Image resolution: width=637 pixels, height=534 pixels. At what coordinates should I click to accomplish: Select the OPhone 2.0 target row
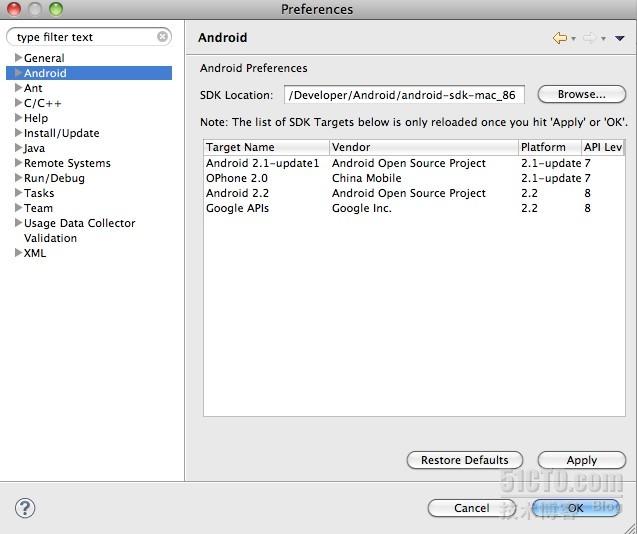(x=414, y=178)
